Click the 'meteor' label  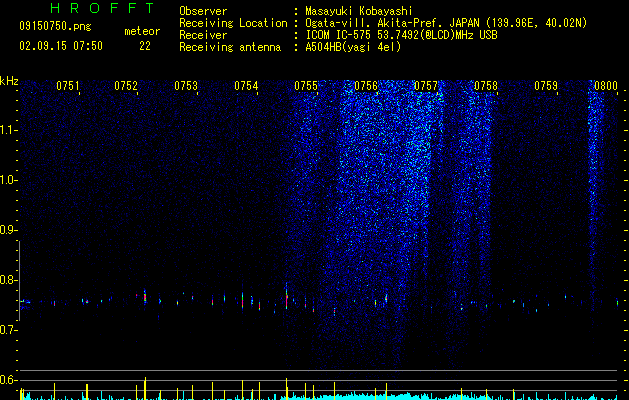(142, 31)
